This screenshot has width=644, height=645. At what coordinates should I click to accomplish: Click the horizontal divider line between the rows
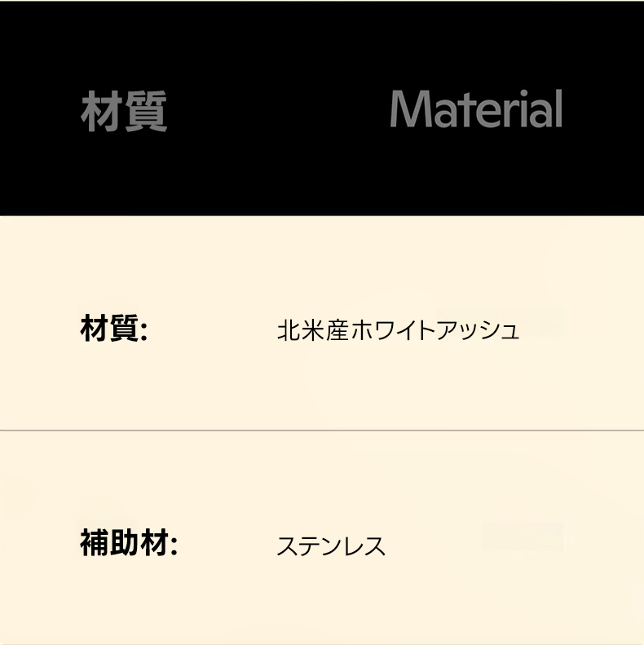pyautogui.click(x=322, y=429)
